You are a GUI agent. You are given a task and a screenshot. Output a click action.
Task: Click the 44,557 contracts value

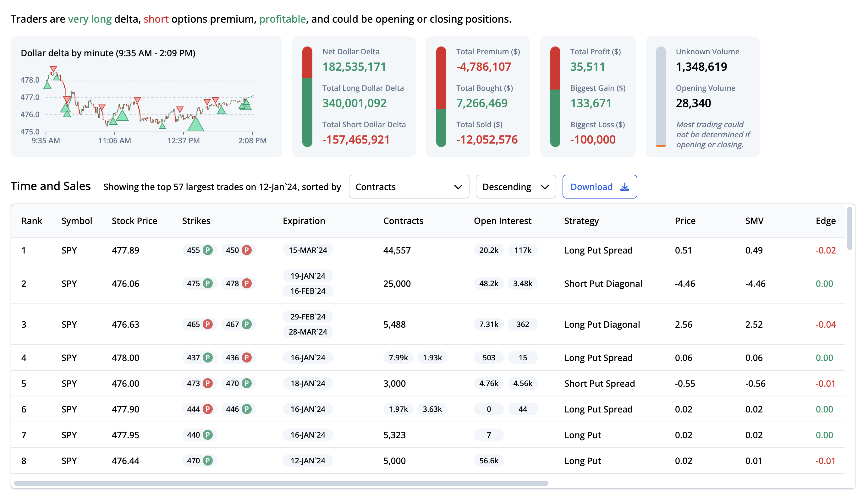(x=397, y=250)
